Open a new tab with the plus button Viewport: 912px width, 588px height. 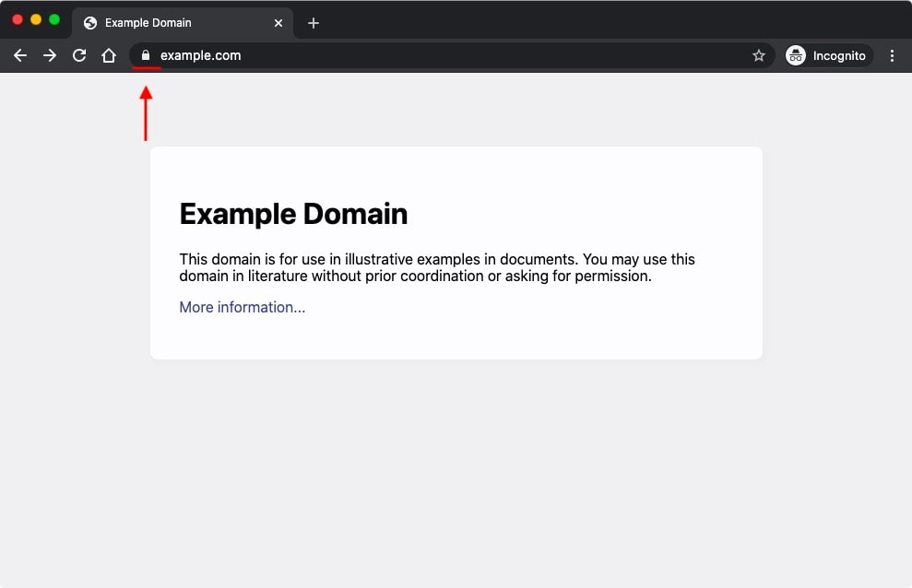(x=313, y=22)
